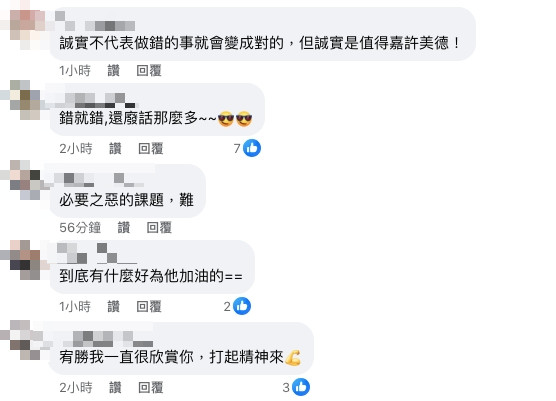The height and width of the screenshot is (401, 556).
Task: Open avatar beside the 錯就錯 comment
Action: coord(25,100)
